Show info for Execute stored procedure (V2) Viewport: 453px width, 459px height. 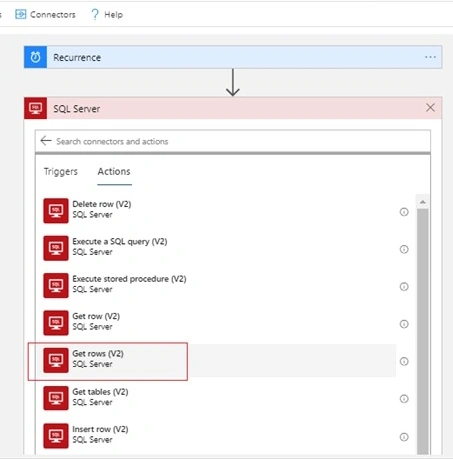coord(404,286)
